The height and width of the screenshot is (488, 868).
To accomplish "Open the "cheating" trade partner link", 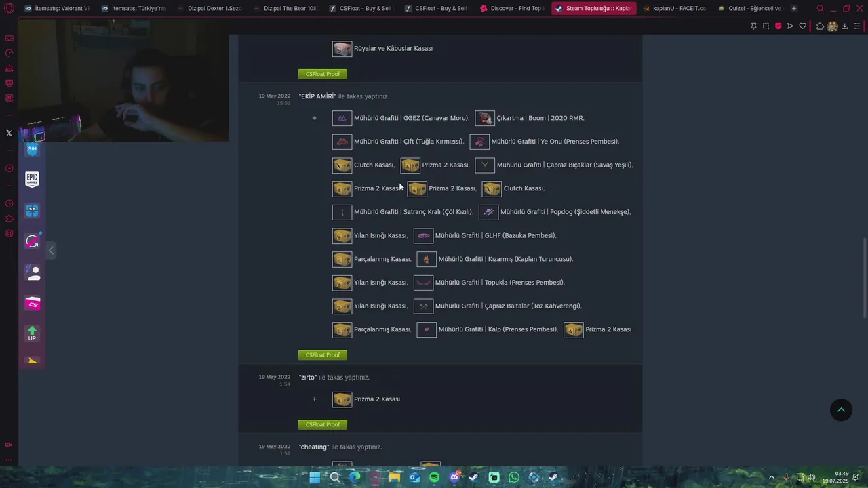I will tap(314, 447).
